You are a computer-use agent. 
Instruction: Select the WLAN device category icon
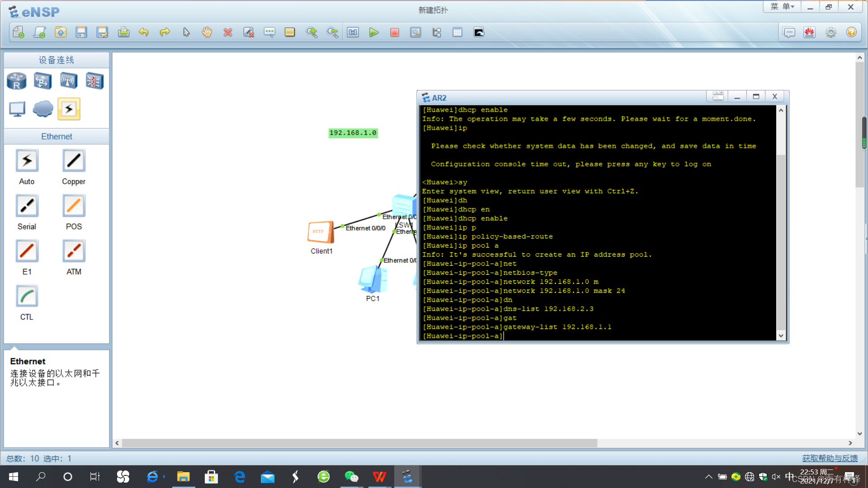[69, 81]
